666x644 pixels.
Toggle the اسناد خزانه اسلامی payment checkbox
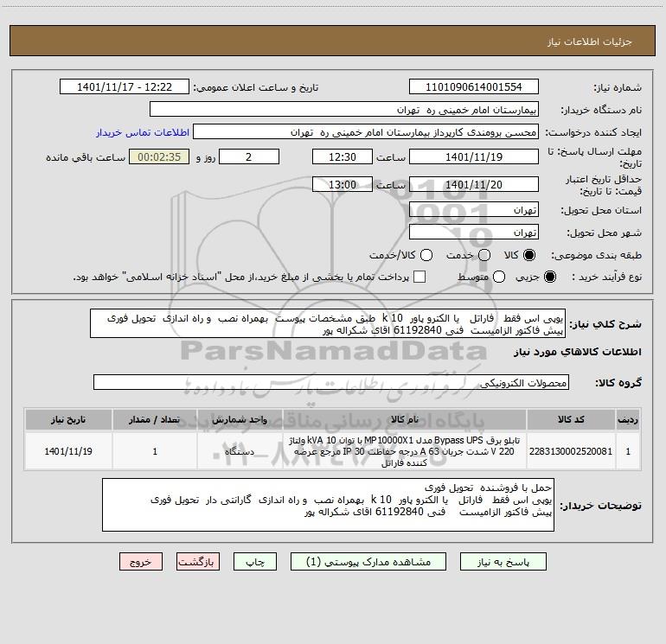click(x=419, y=277)
